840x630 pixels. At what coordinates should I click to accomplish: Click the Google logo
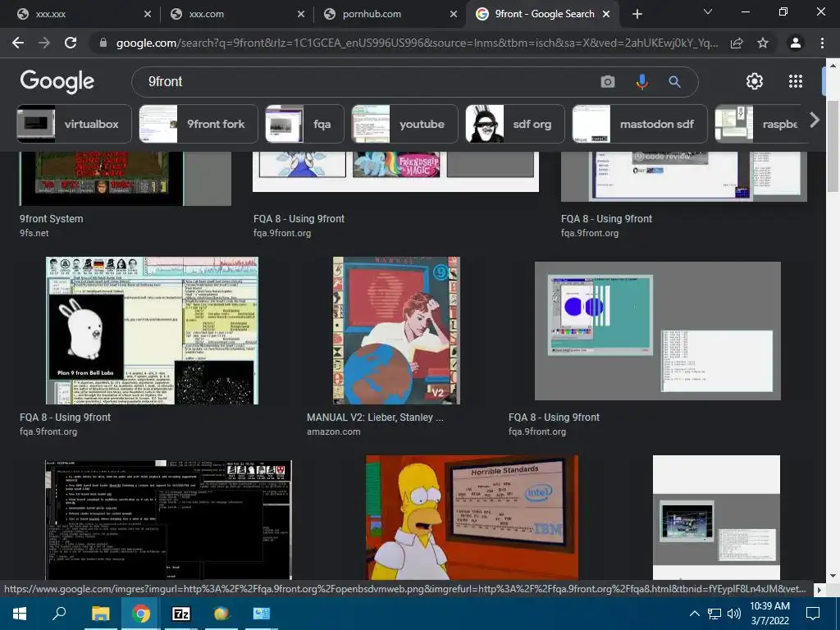pos(57,81)
